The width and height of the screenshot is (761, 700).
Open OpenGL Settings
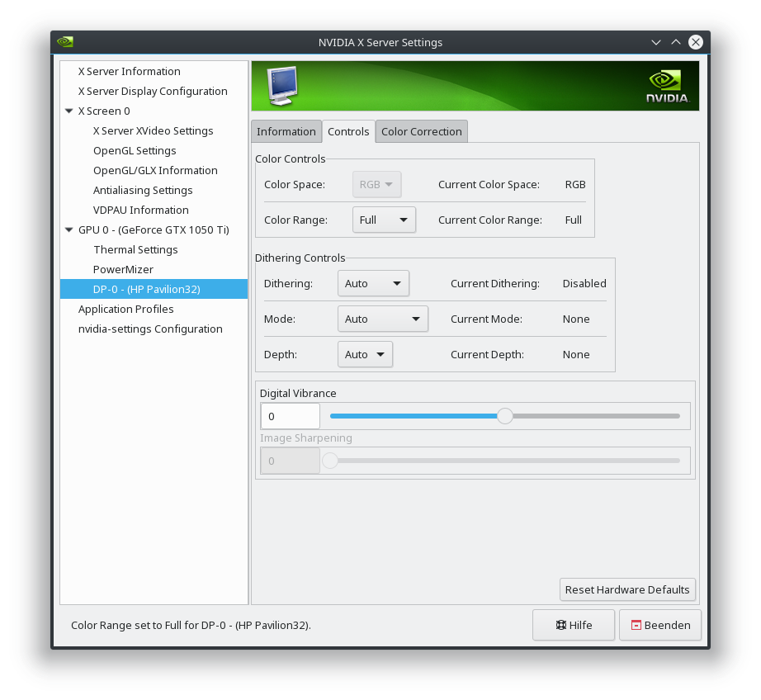(154, 151)
